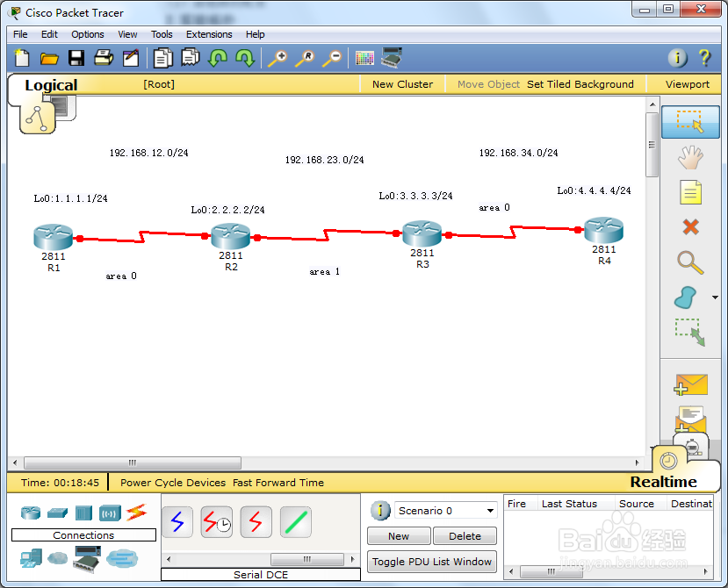This screenshot has width=728, height=588.
Task: Select router R4 on the workspace
Action: click(x=603, y=229)
